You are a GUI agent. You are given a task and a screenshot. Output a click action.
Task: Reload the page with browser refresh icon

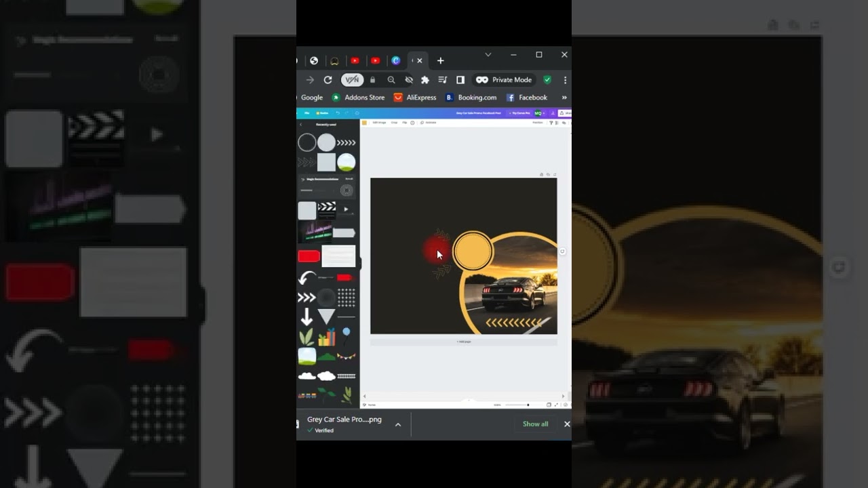pyautogui.click(x=328, y=80)
